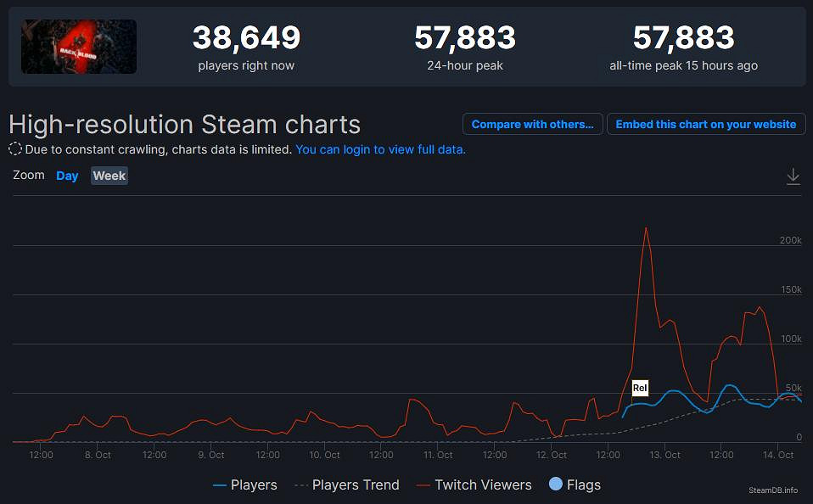Viewport: 813px width, 504px height.
Task: Click the Rel release marker on chart
Action: (639, 388)
